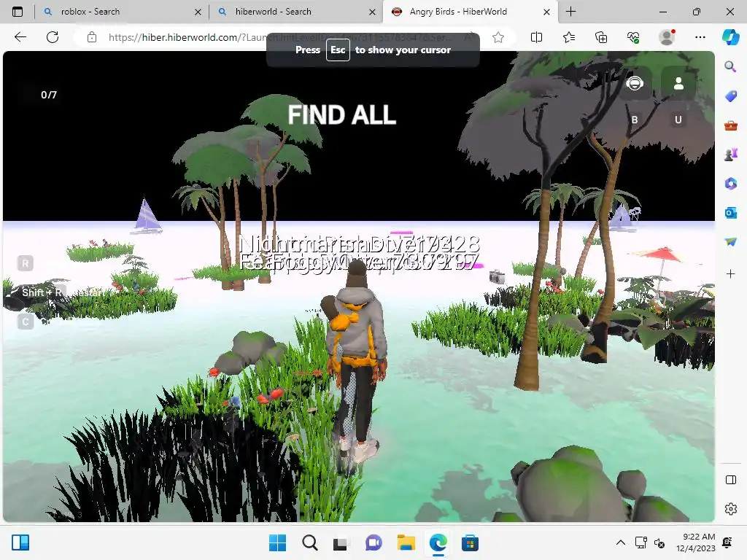Click the U key hint button

[x=678, y=120]
